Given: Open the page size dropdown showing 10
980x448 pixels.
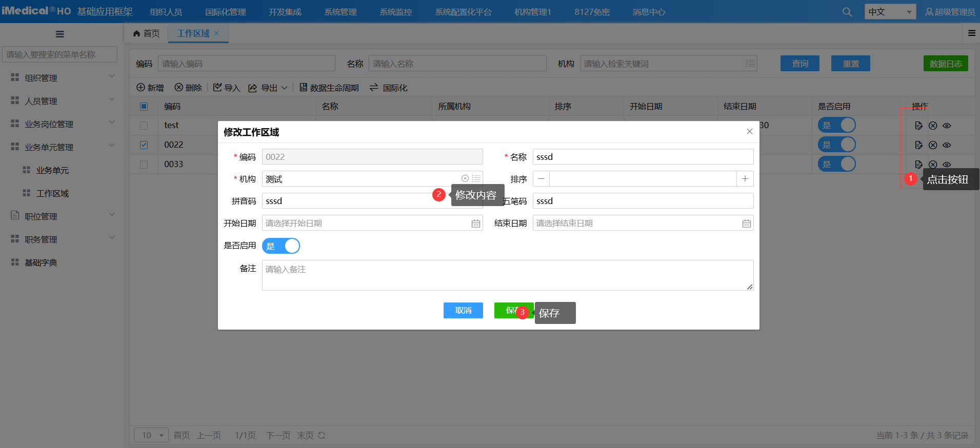Looking at the screenshot, I should 151,435.
